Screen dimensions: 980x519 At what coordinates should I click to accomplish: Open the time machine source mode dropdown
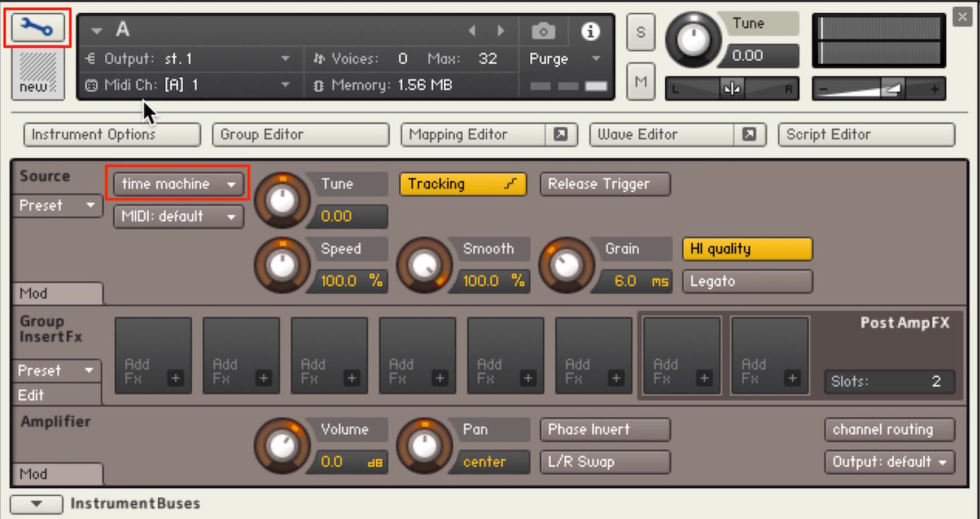pyautogui.click(x=178, y=184)
